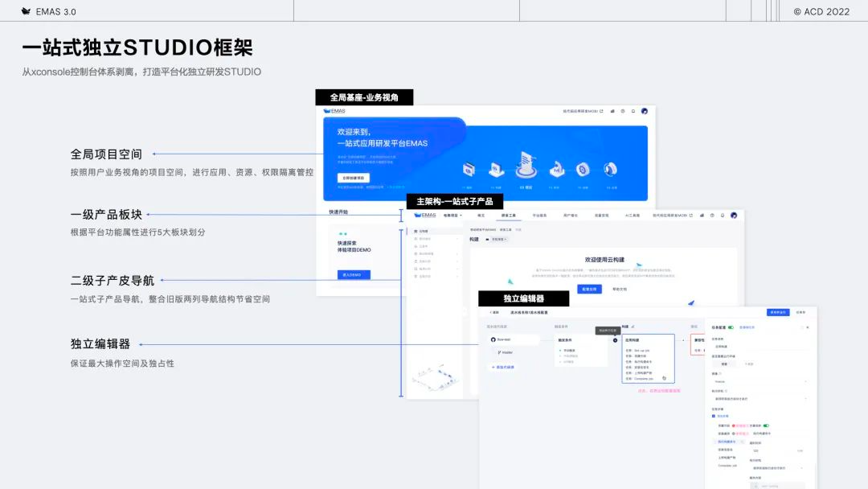The height and width of the screenshot is (489, 868).
Task: Select the Complete job step in the step list
Action: pos(727,466)
